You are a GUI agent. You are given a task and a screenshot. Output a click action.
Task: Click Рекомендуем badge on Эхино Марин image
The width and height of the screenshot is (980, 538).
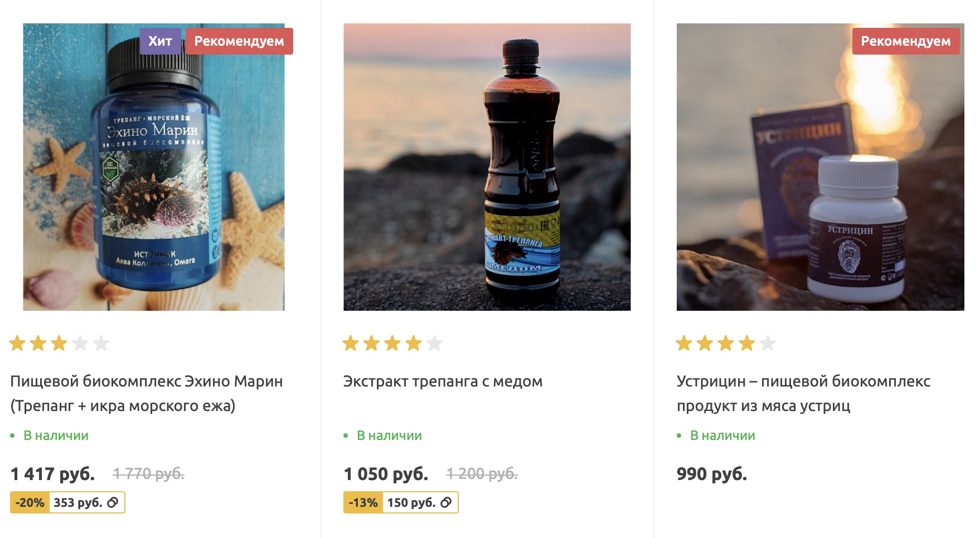[x=239, y=41]
